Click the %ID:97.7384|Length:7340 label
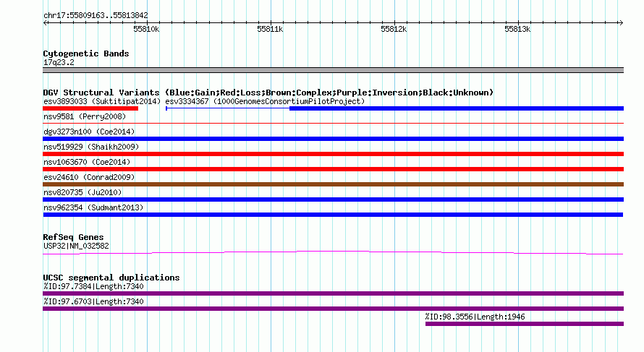Image resolution: width=644 pixels, height=352 pixels. pos(93,286)
